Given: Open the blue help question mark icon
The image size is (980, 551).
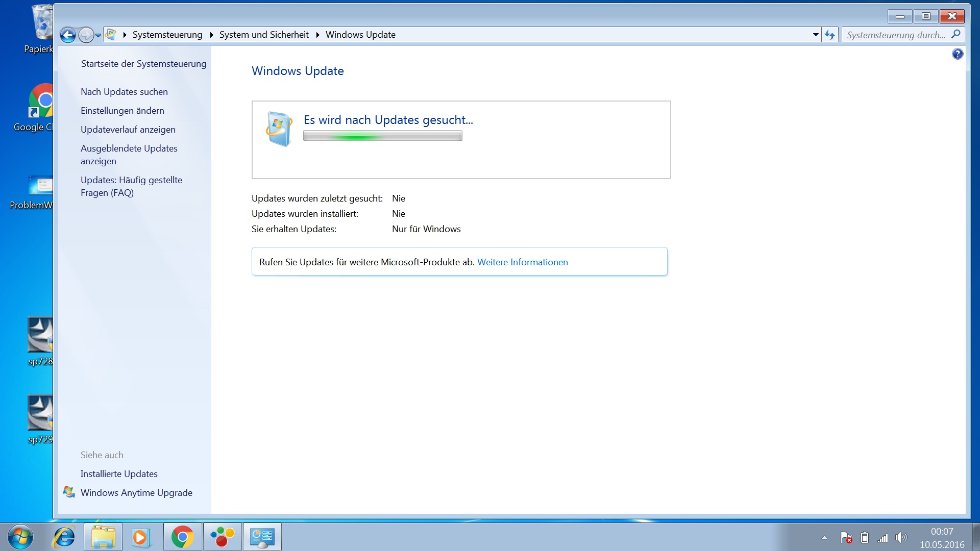Looking at the screenshot, I should pos(958,54).
